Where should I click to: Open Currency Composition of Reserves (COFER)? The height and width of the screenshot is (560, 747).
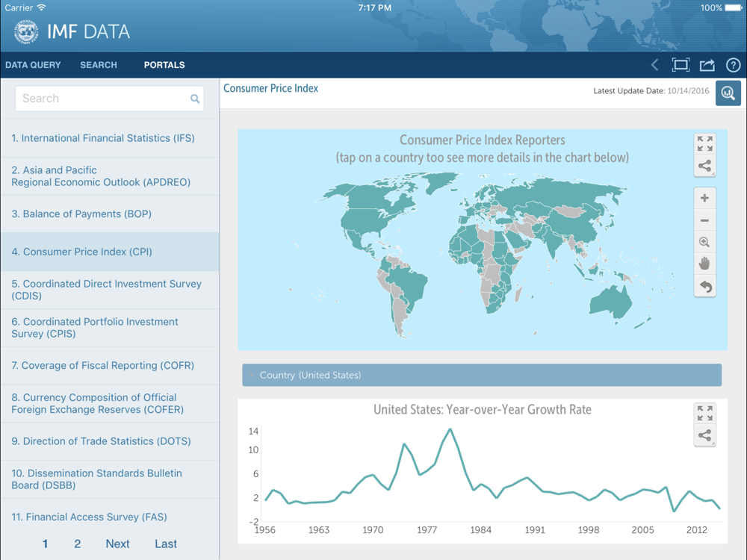(x=110, y=403)
